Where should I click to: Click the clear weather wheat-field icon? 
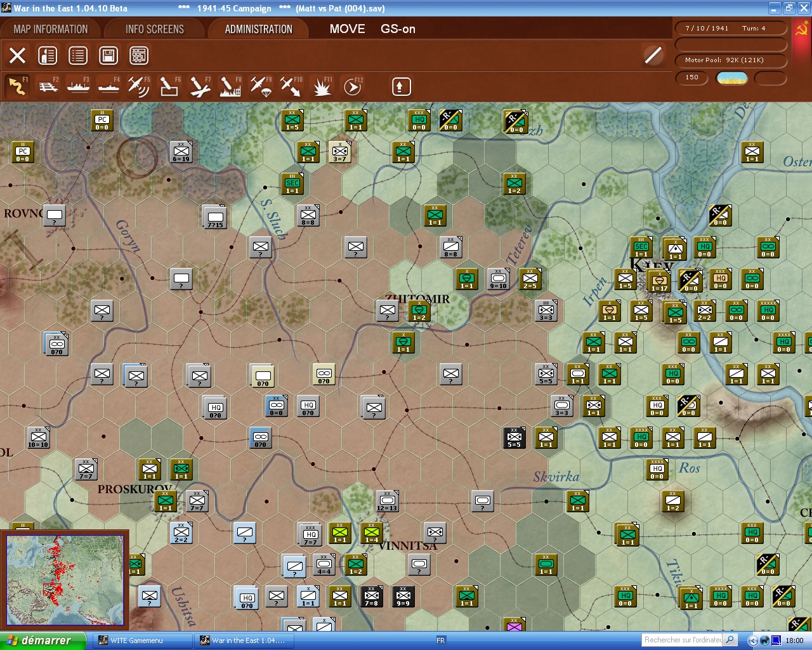(732, 78)
